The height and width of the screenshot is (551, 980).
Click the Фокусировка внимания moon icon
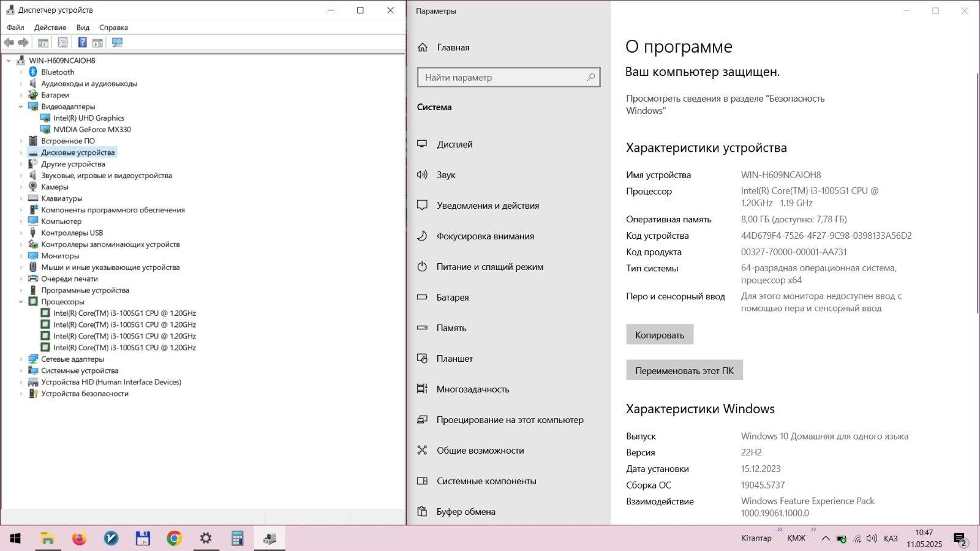pos(422,236)
